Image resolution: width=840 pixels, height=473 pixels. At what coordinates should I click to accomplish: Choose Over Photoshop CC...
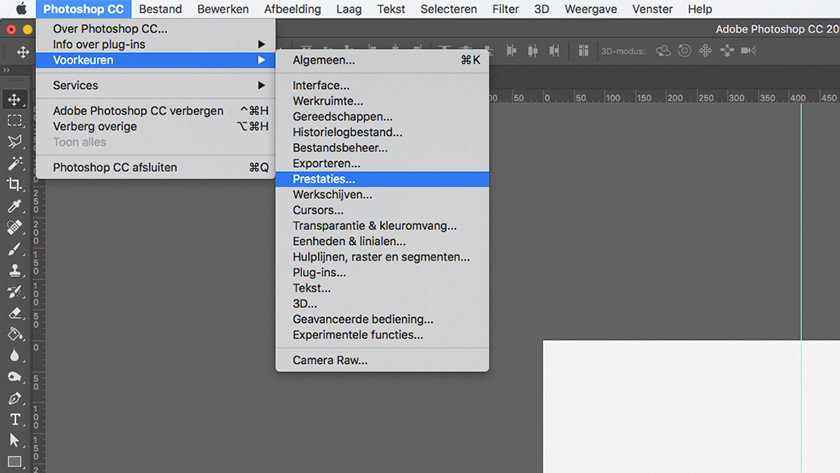point(155,29)
